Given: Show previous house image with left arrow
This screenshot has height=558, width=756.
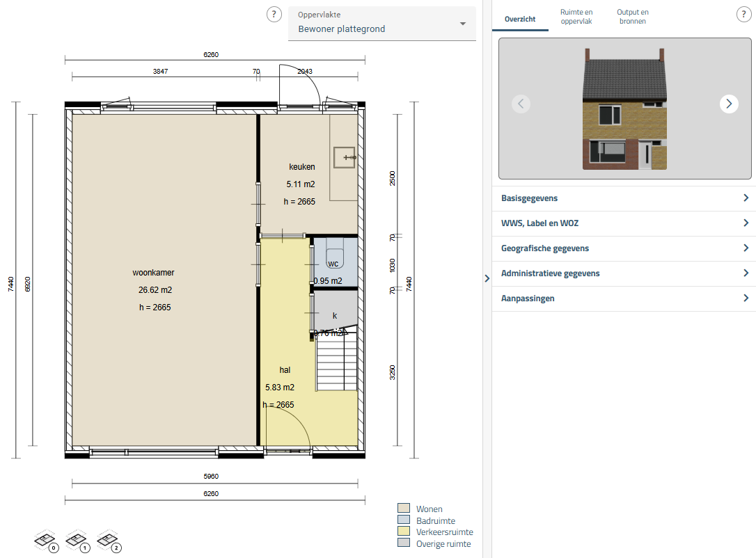Looking at the screenshot, I should click(x=521, y=104).
